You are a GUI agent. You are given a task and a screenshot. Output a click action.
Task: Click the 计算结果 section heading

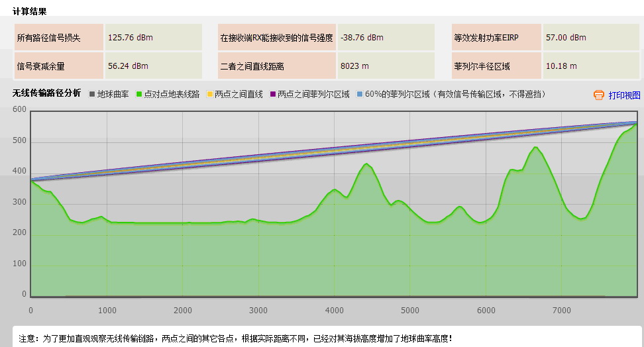(x=30, y=11)
